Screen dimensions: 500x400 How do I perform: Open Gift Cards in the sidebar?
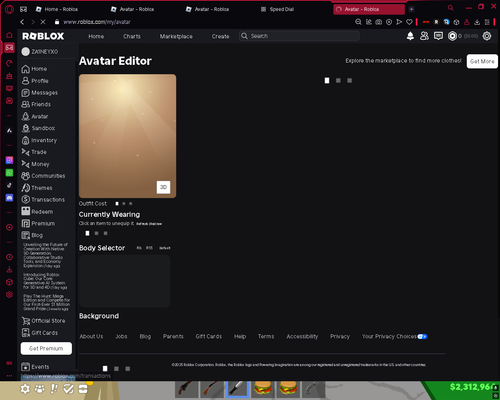40,333
